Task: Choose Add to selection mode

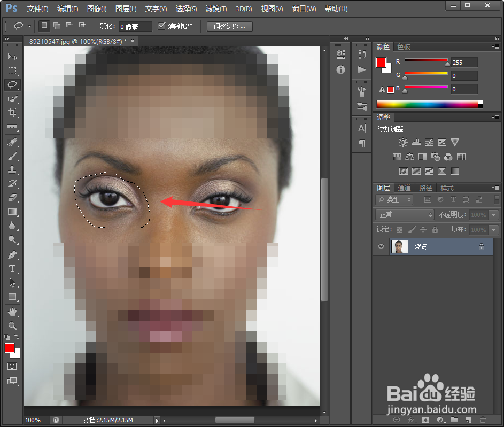Action: coord(57,26)
